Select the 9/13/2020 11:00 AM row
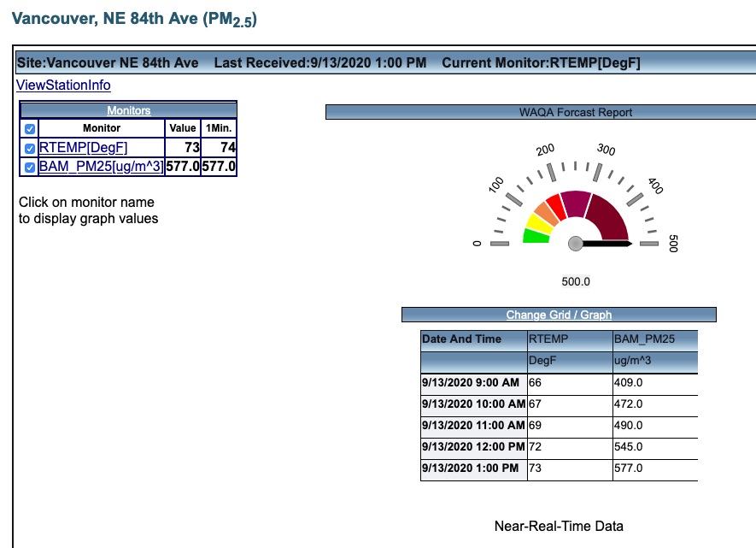Screen dimensions: 756x548 tap(560, 427)
